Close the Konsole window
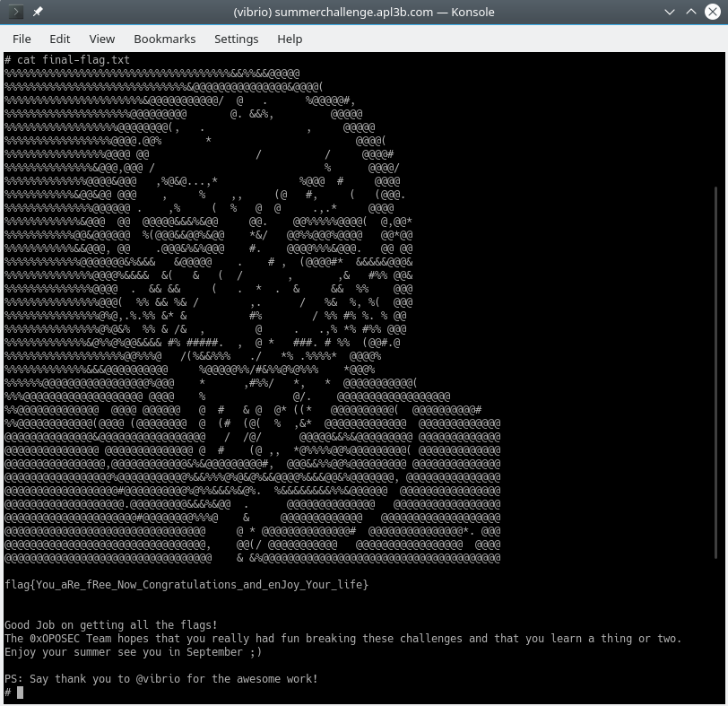The width and height of the screenshot is (728, 706). pyautogui.click(x=712, y=13)
